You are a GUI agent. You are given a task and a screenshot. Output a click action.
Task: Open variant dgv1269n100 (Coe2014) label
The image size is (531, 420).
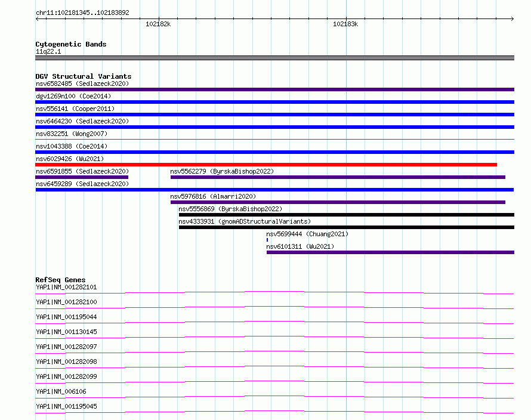tap(73, 96)
